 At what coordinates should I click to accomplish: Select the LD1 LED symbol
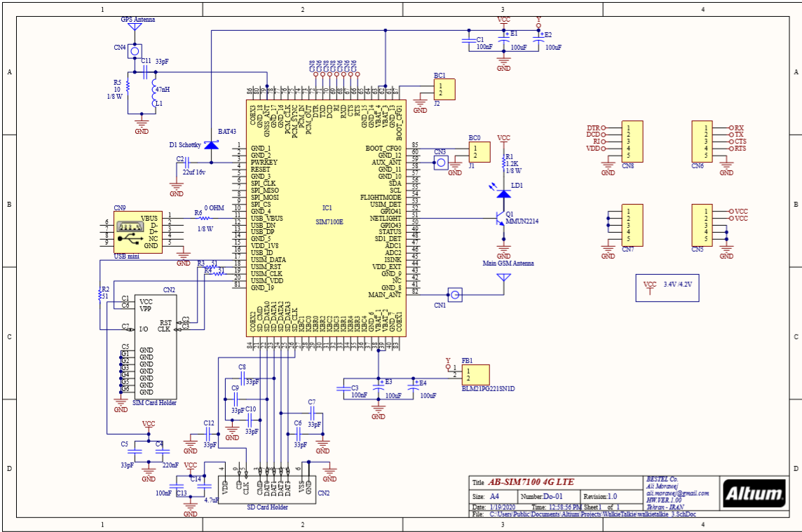click(x=504, y=193)
